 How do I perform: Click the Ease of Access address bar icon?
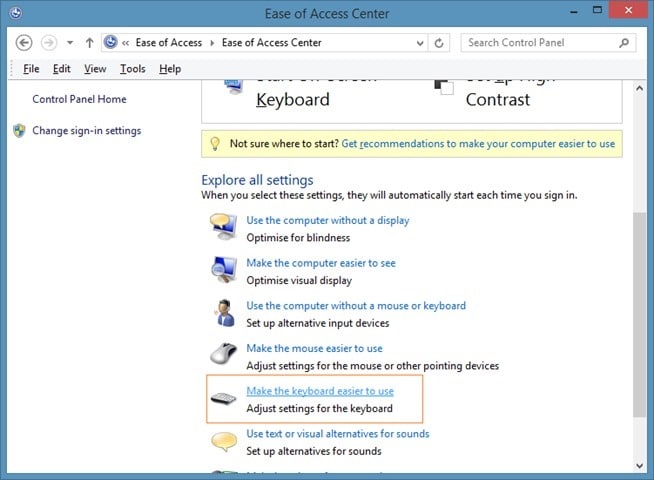(x=111, y=42)
